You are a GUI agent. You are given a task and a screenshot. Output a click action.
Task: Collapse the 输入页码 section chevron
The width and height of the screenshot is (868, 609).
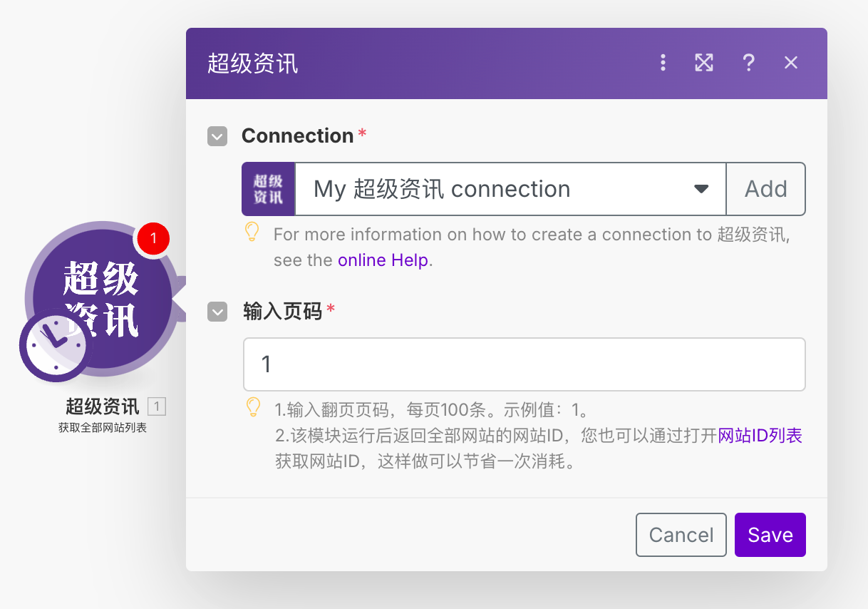click(x=217, y=312)
